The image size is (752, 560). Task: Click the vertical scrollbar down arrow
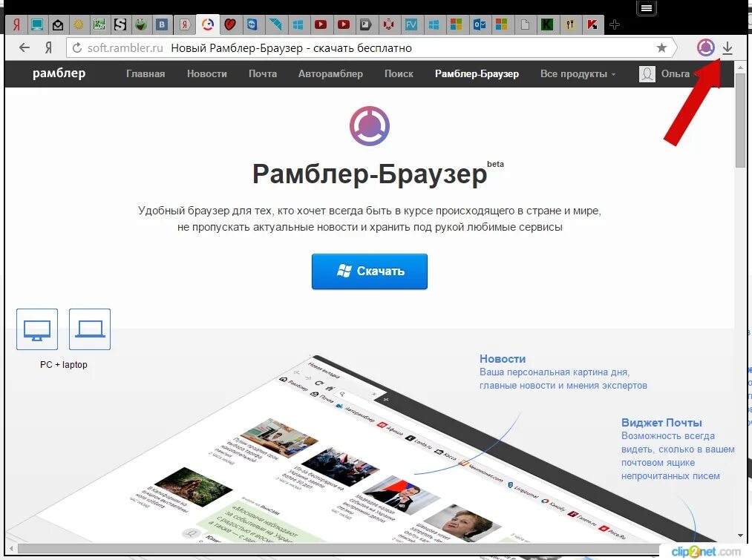pos(740,536)
